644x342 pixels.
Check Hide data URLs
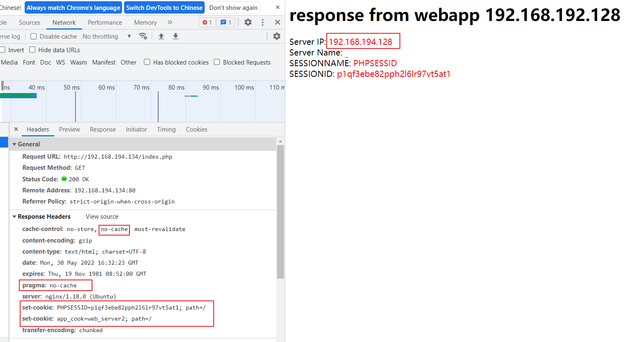(x=32, y=50)
